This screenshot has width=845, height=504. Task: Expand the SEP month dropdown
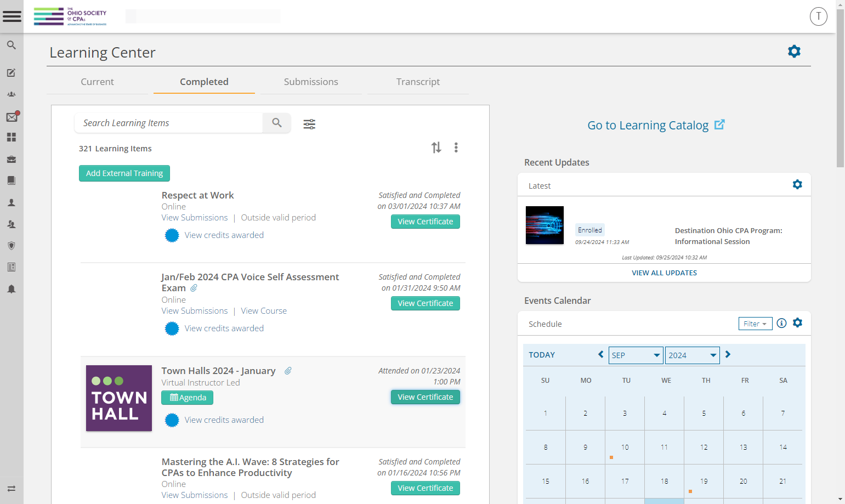pyautogui.click(x=636, y=355)
